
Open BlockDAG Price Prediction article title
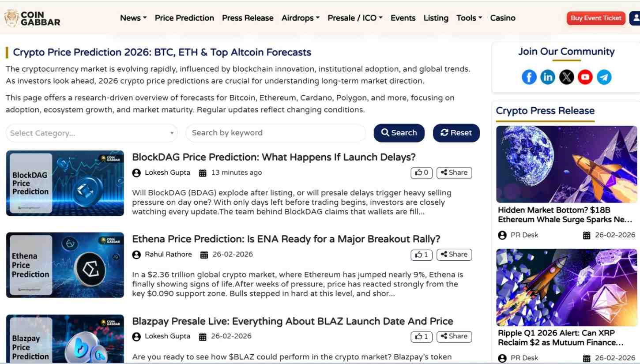274,157
